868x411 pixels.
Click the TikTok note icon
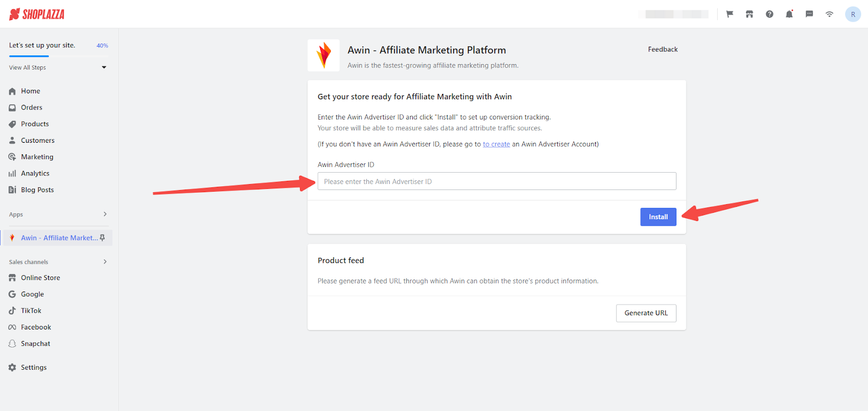12,311
